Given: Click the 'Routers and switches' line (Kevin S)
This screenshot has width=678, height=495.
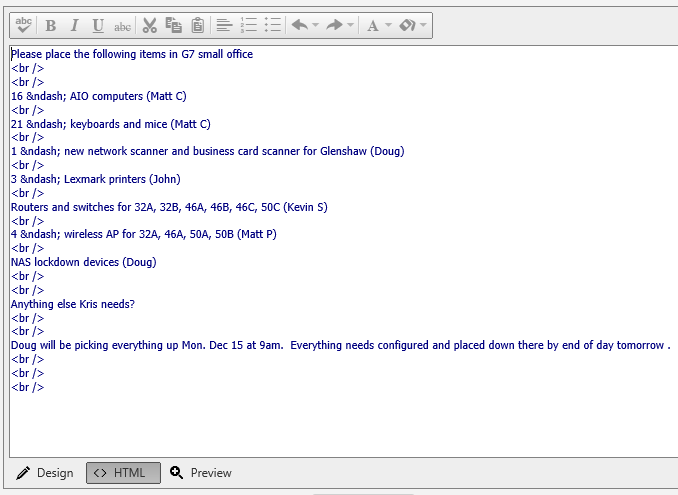Looking at the screenshot, I should [169, 207].
